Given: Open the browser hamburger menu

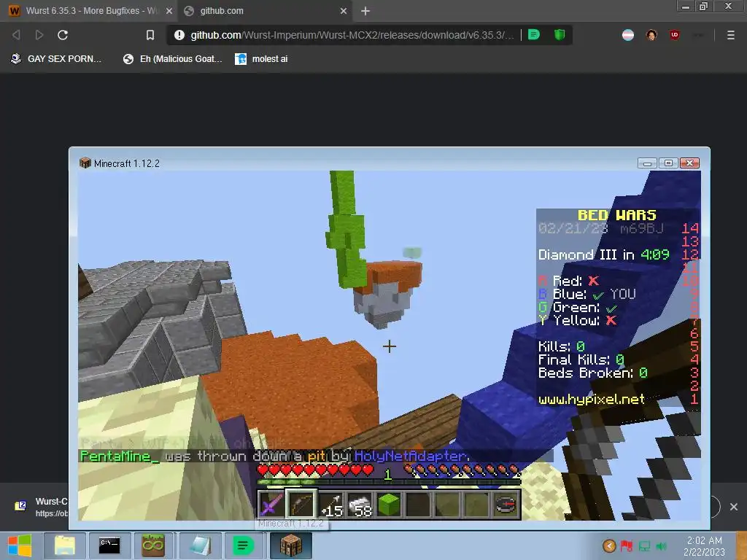Looking at the screenshot, I should pyautogui.click(x=730, y=35).
